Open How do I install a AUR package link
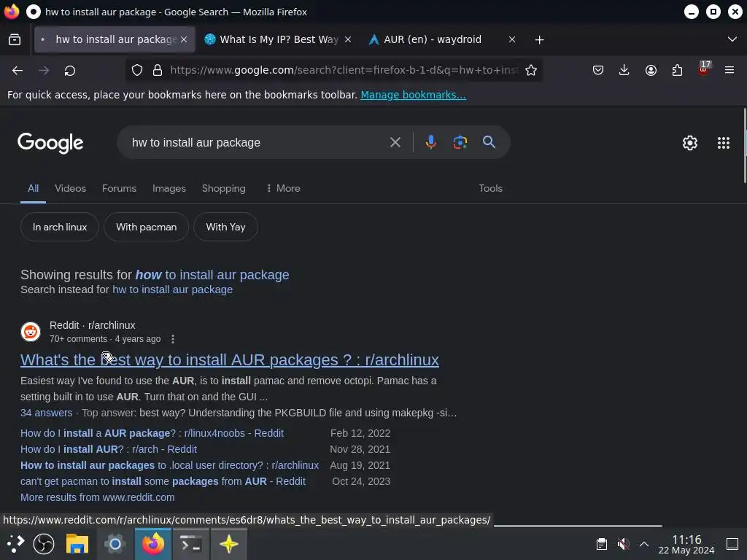 [x=152, y=433]
